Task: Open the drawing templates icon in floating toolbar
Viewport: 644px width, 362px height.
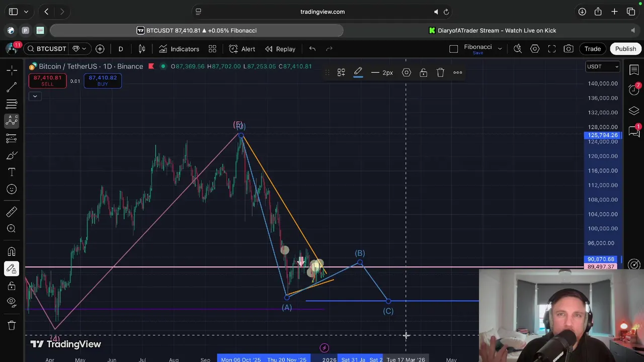Action: (341, 72)
